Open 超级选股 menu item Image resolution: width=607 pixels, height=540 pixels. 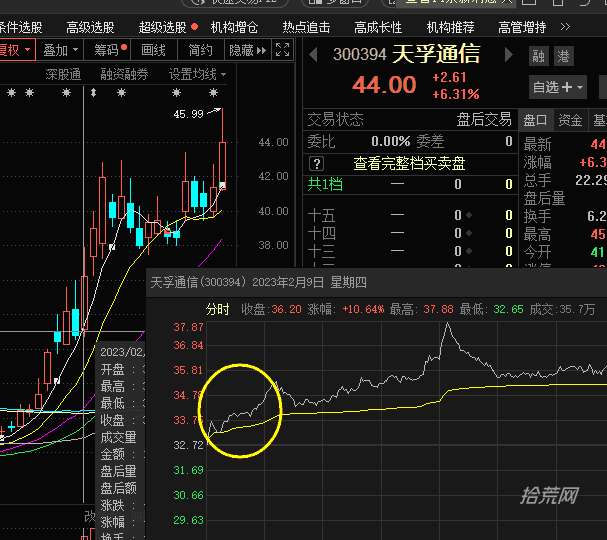[x=163, y=27]
